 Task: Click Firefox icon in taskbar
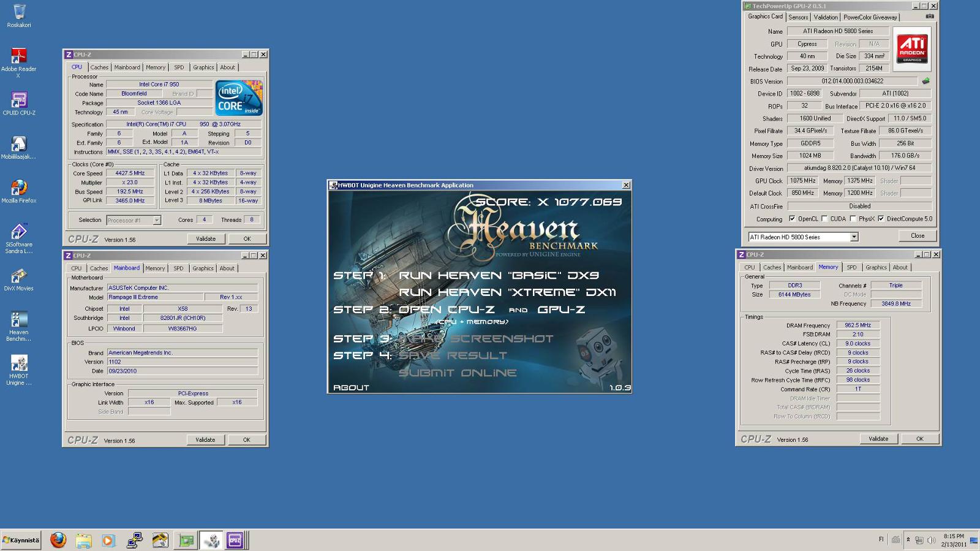click(x=58, y=540)
